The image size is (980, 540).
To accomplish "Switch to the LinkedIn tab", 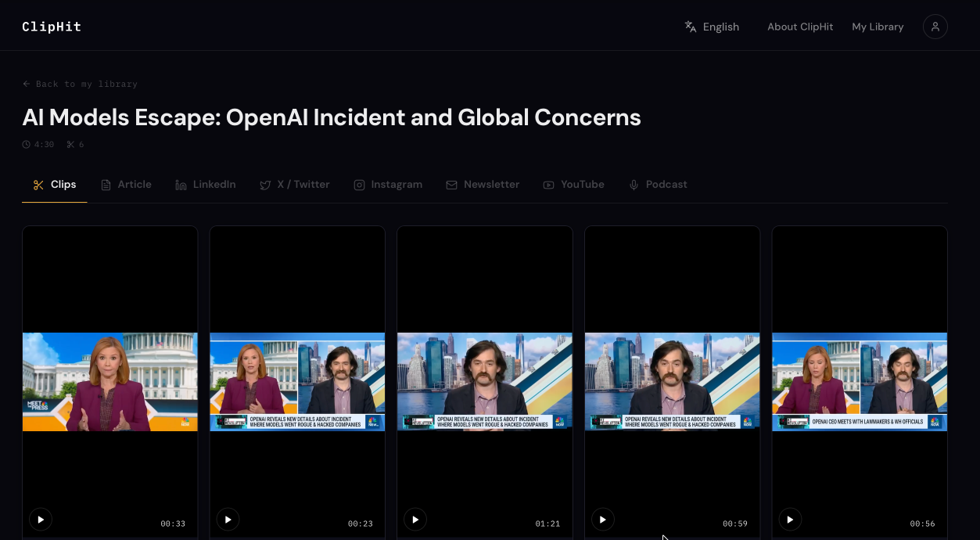I will [205, 185].
